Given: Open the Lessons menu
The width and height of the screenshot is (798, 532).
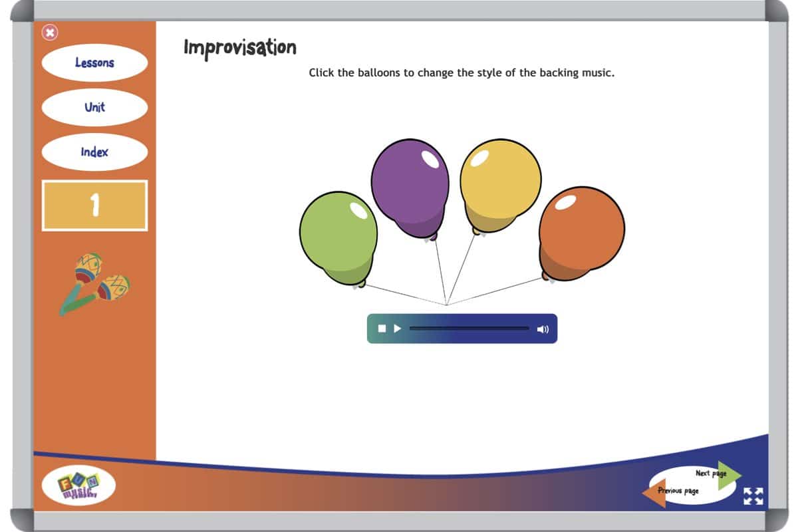Looking at the screenshot, I should click(94, 63).
